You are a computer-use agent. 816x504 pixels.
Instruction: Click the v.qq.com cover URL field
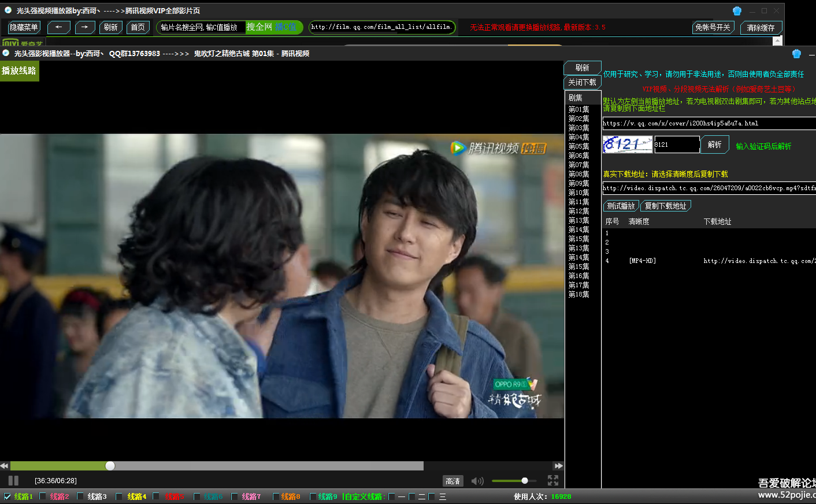click(709, 123)
